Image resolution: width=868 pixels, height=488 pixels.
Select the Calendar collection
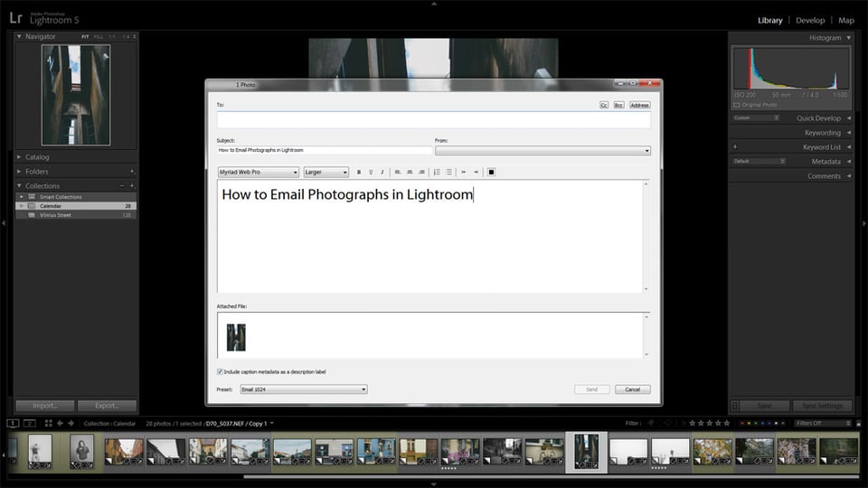(x=76, y=206)
